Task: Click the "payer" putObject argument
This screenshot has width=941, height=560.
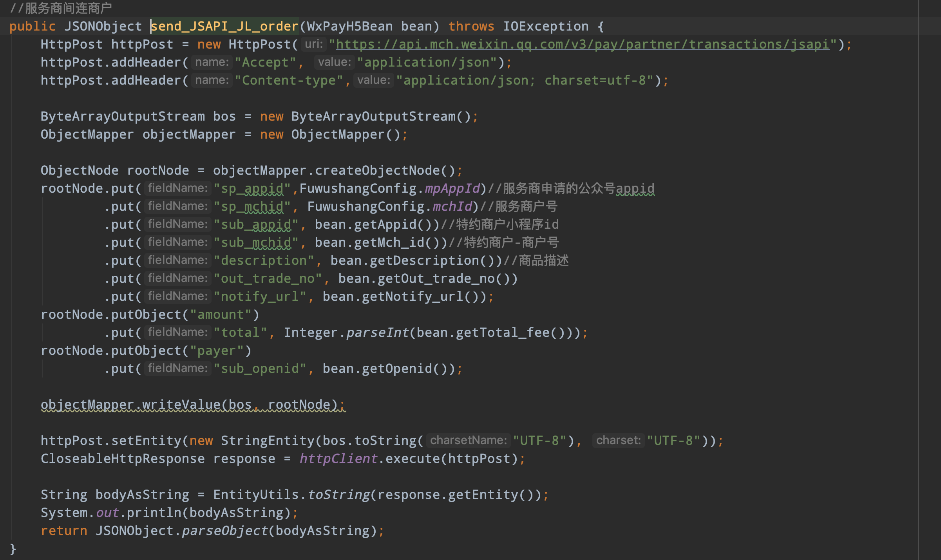Action: coord(217,350)
